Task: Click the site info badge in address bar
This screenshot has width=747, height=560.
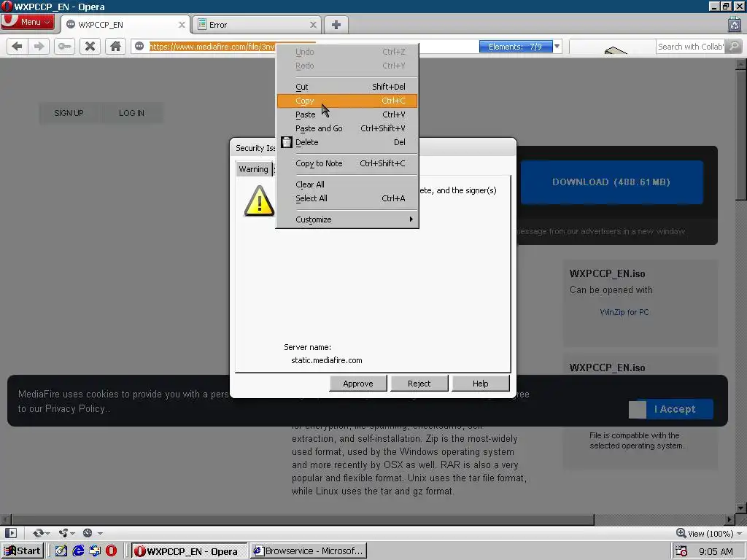Action: coord(139,46)
